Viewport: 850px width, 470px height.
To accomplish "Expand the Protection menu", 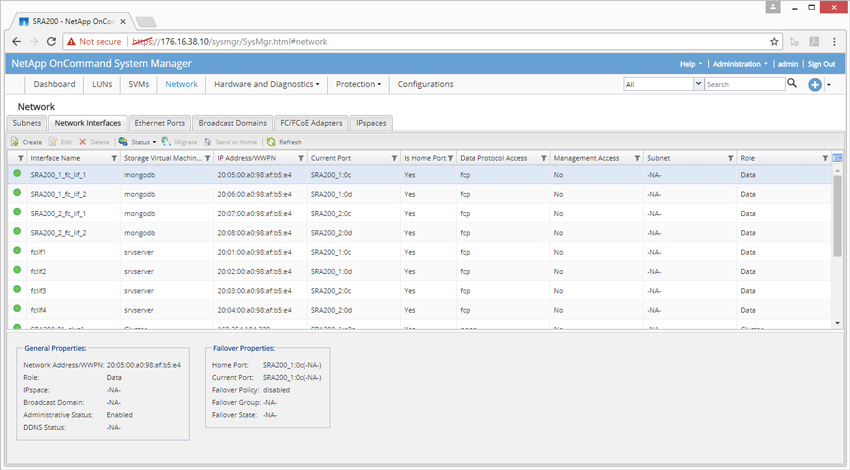I will pyautogui.click(x=358, y=84).
